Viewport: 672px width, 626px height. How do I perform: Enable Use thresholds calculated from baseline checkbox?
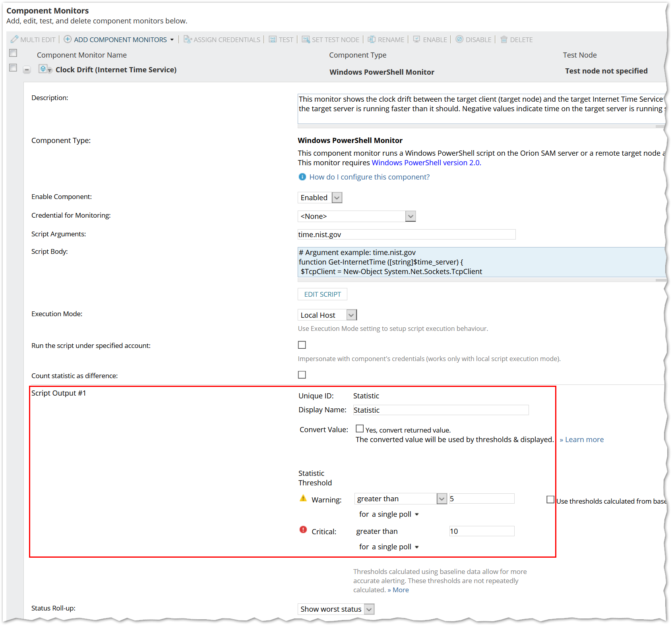coord(550,500)
